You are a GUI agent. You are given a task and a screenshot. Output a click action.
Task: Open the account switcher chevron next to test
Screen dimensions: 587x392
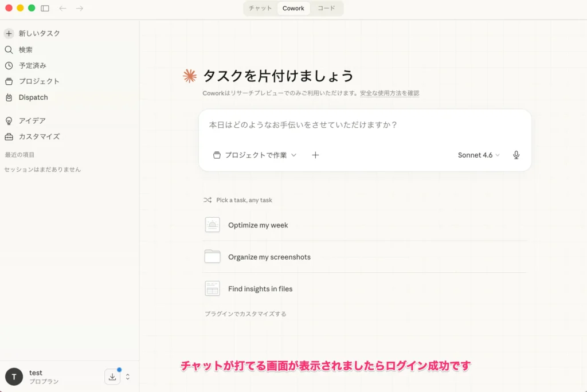point(127,377)
